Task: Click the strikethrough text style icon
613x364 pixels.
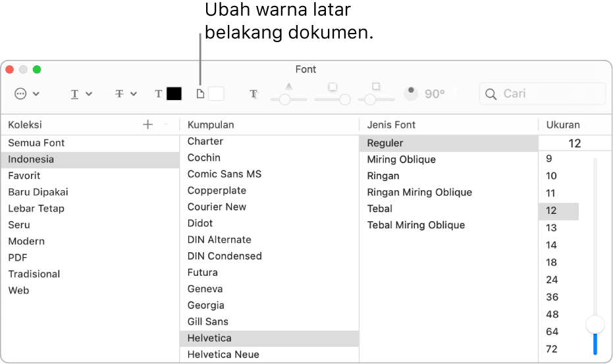Action: (119, 94)
